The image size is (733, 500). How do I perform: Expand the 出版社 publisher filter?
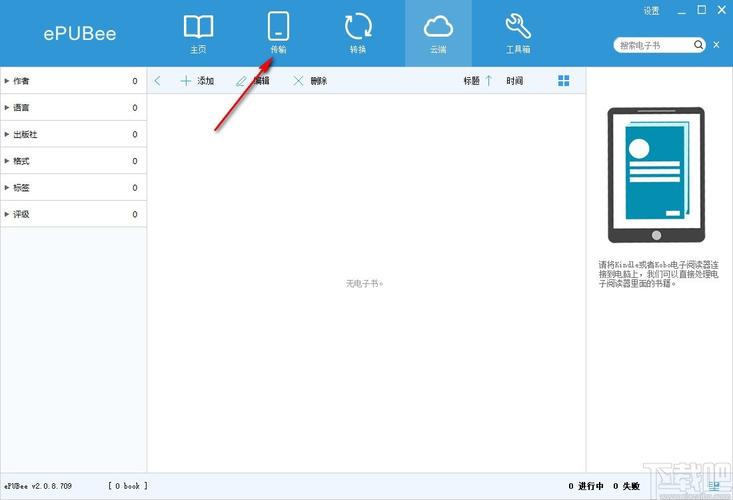pos(8,134)
